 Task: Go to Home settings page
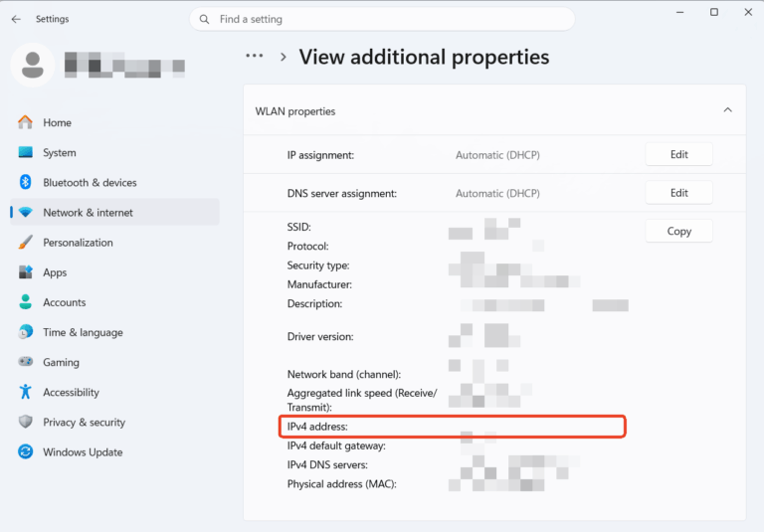57,122
